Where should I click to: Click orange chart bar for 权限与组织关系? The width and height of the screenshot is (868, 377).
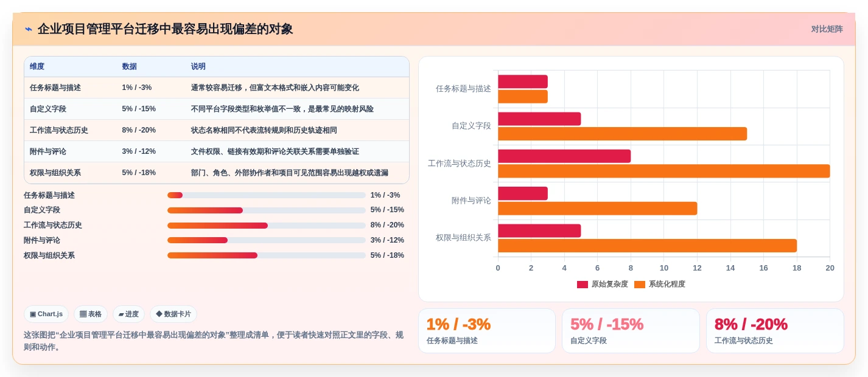647,246
